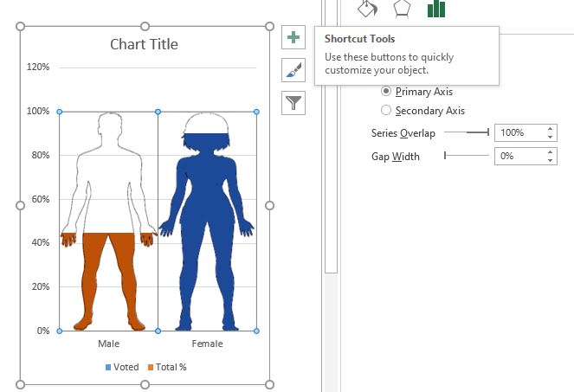Viewport: 574px width, 392px height.
Task: Switch to Effects pentagon tab
Action: (x=402, y=8)
